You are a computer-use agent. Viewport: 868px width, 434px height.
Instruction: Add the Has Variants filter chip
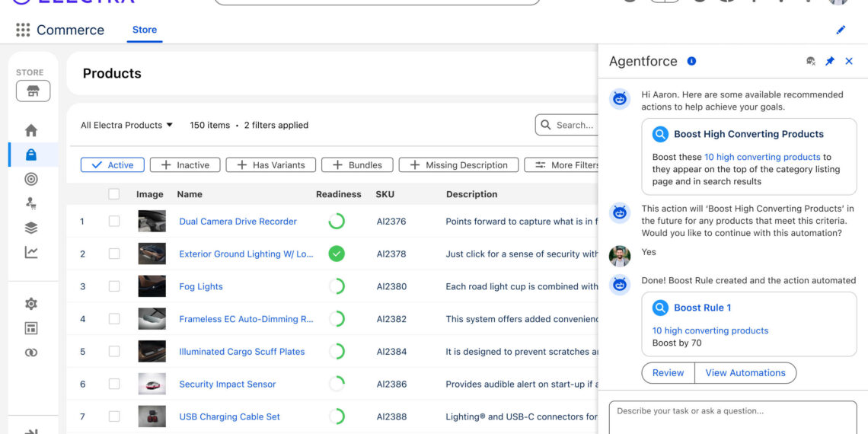pyautogui.click(x=271, y=165)
